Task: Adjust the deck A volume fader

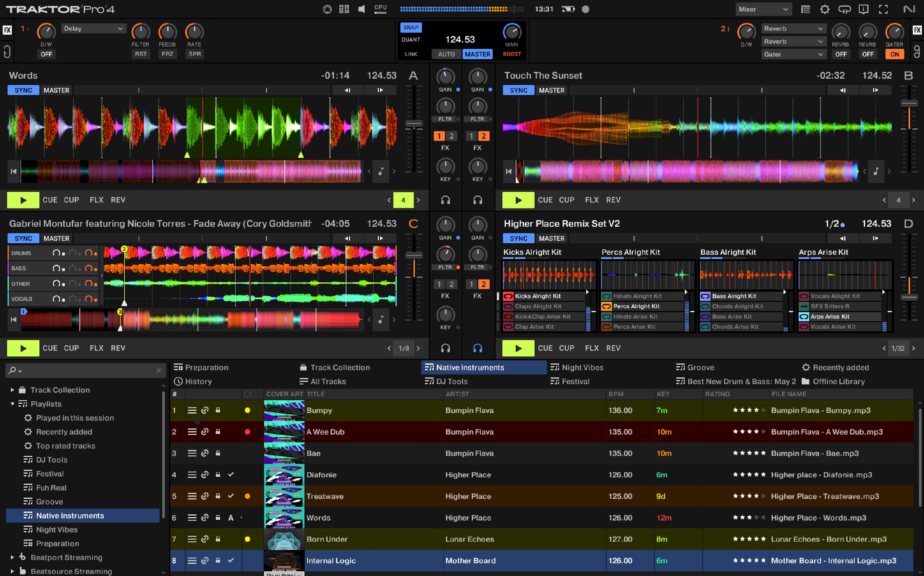Action: click(414, 124)
